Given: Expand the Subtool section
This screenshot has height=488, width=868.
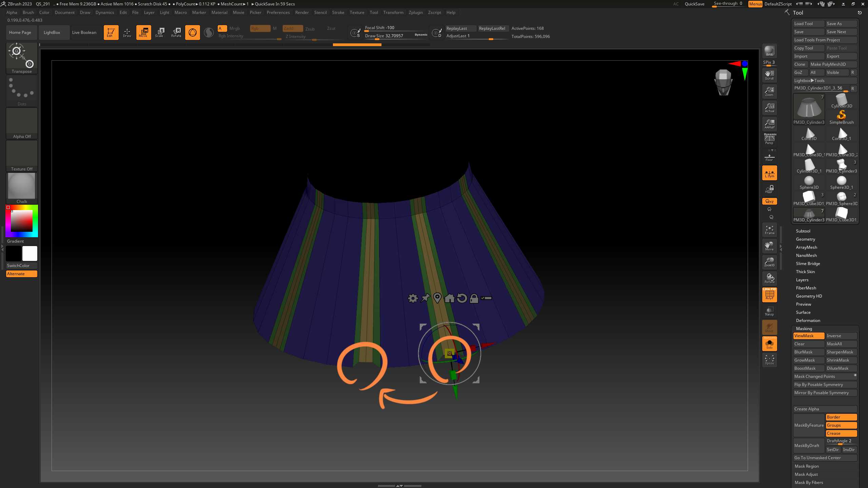Looking at the screenshot, I should click(803, 231).
